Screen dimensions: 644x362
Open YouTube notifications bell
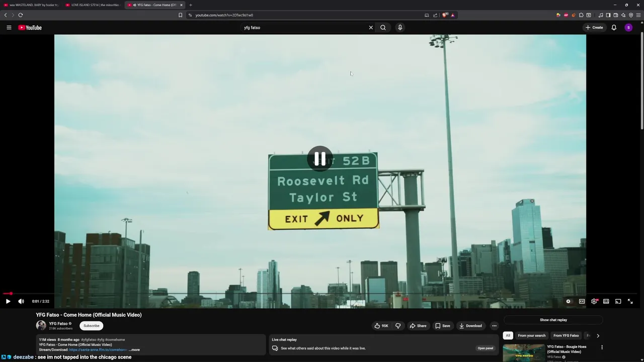[614, 28]
